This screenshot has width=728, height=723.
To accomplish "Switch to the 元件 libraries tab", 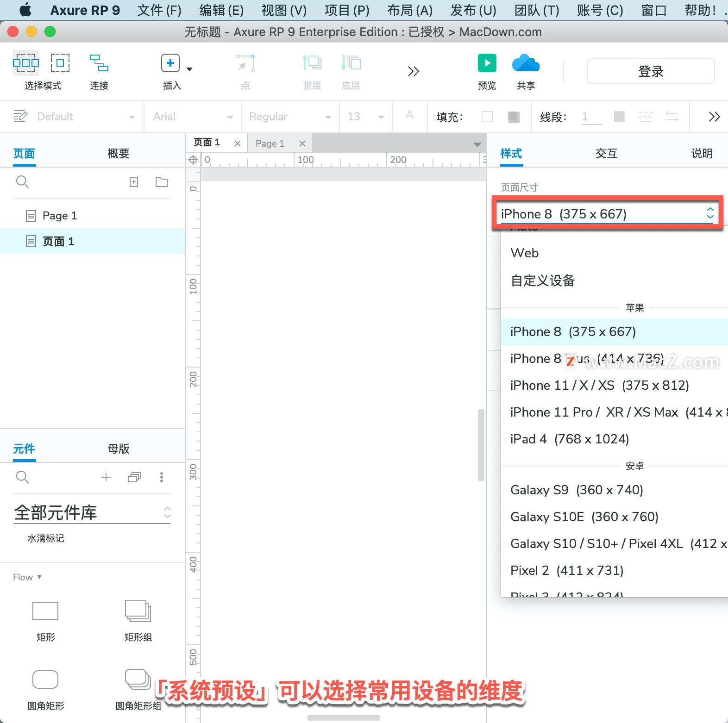I will tap(24, 449).
